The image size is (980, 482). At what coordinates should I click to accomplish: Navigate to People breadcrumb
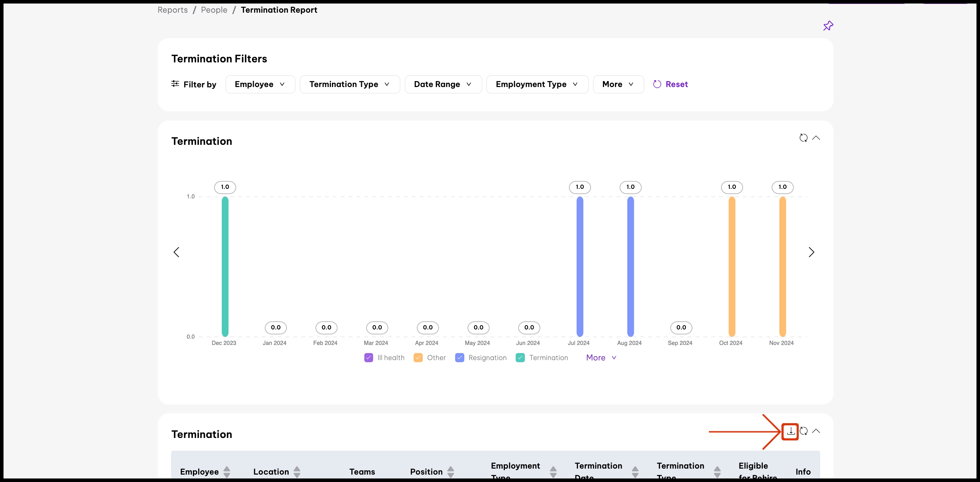(x=214, y=10)
